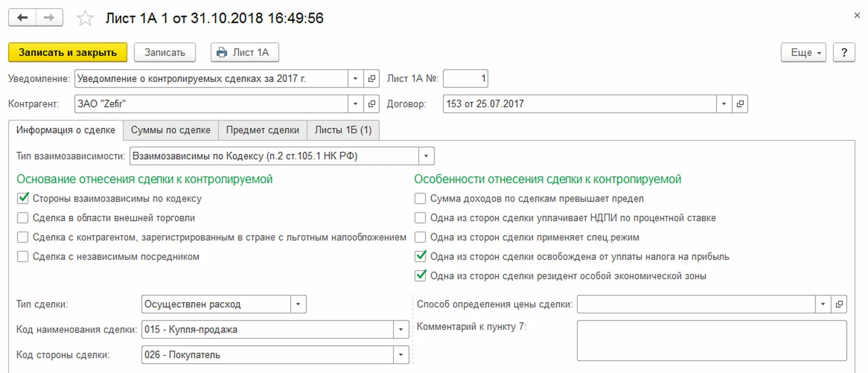Expand the Договор dropdown
This screenshot has height=373, width=868.
[724, 104]
